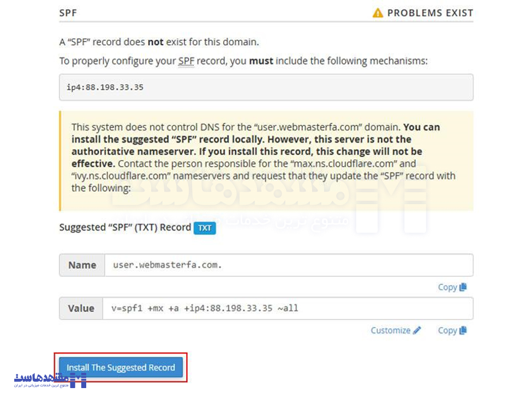Click the hosting logo in the bottom-left corner
This screenshot has width=532, height=399.
50,380
